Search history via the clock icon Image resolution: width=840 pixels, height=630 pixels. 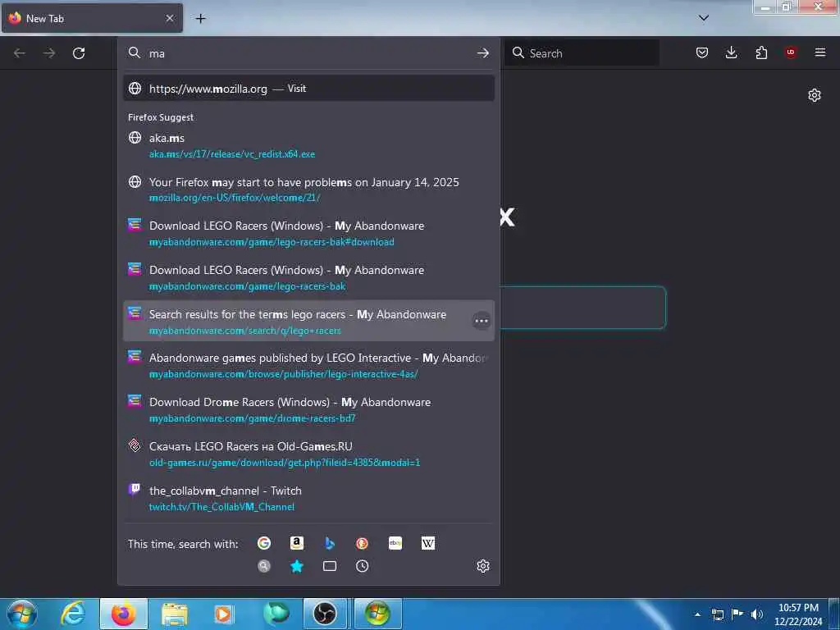pyautogui.click(x=362, y=566)
